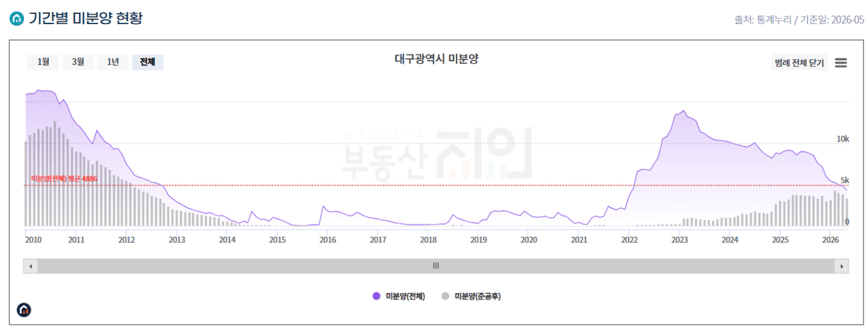Click the chart title 대구광역시 미분양
868x331 pixels.
[x=436, y=59]
